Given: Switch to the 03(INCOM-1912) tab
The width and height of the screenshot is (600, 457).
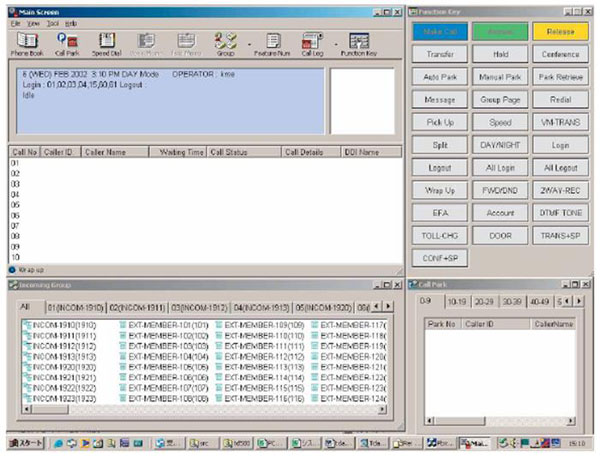Looking at the screenshot, I should coord(199,308).
